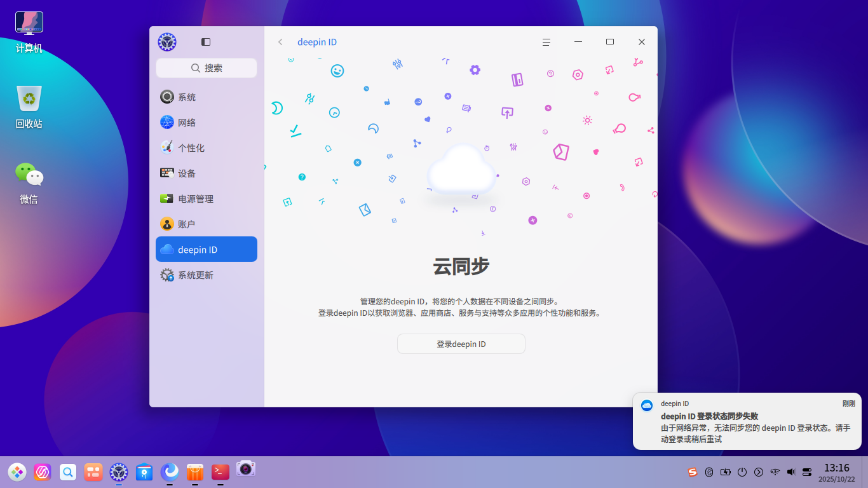Click the search field in the sidebar

[x=207, y=68]
